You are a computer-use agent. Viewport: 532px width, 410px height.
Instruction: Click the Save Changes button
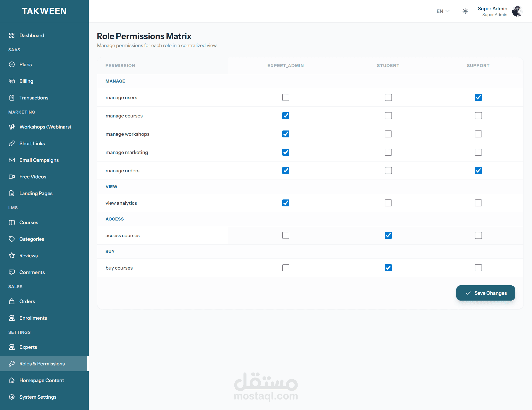click(x=485, y=293)
